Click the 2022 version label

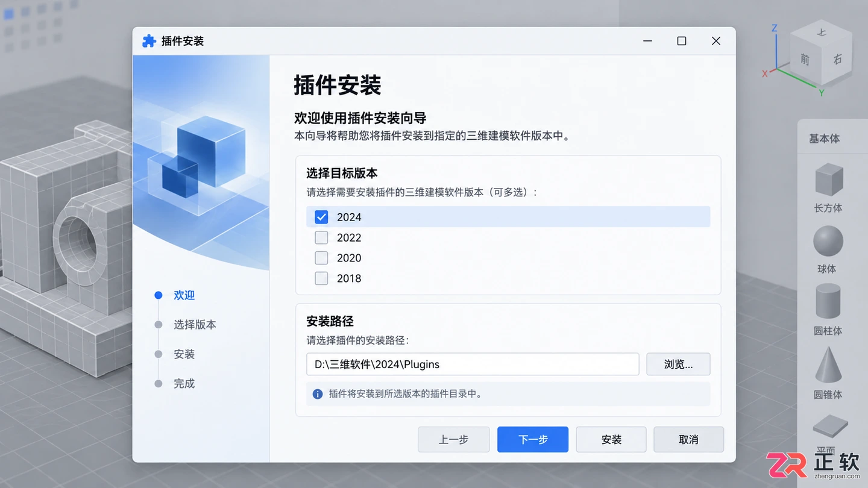pyautogui.click(x=349, y=238)
